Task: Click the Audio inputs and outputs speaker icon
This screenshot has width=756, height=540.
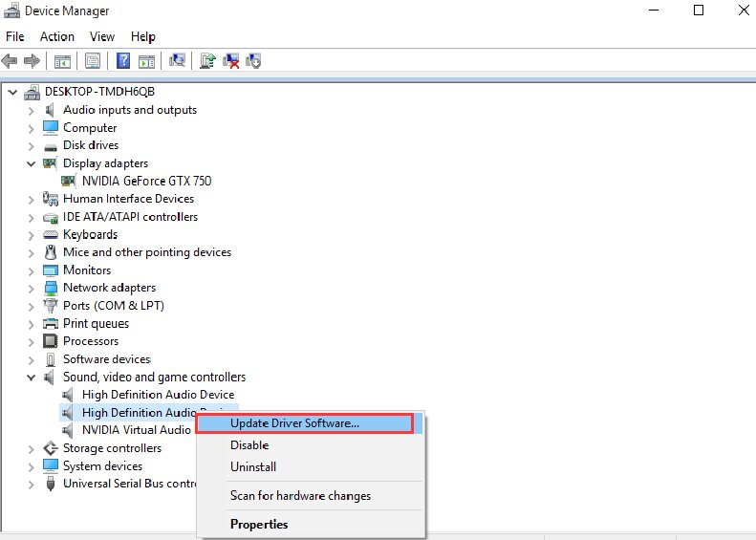Action: (x=50, y=110)
